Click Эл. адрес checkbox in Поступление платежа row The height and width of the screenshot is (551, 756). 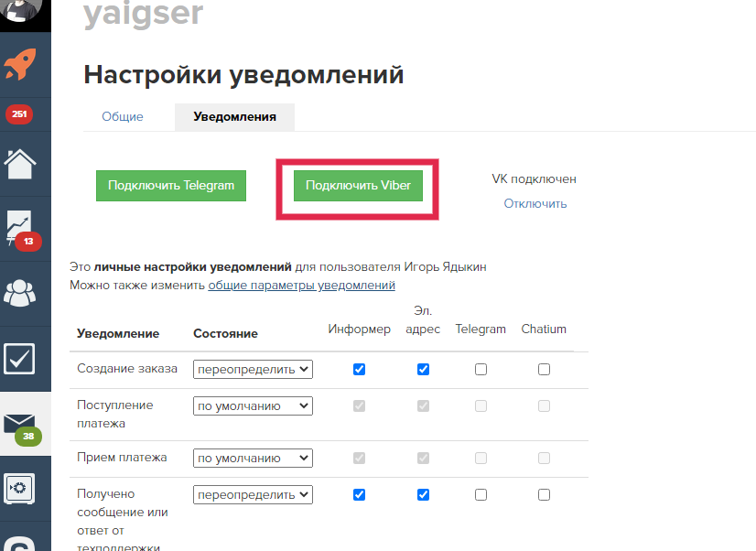tap(424, 405)
